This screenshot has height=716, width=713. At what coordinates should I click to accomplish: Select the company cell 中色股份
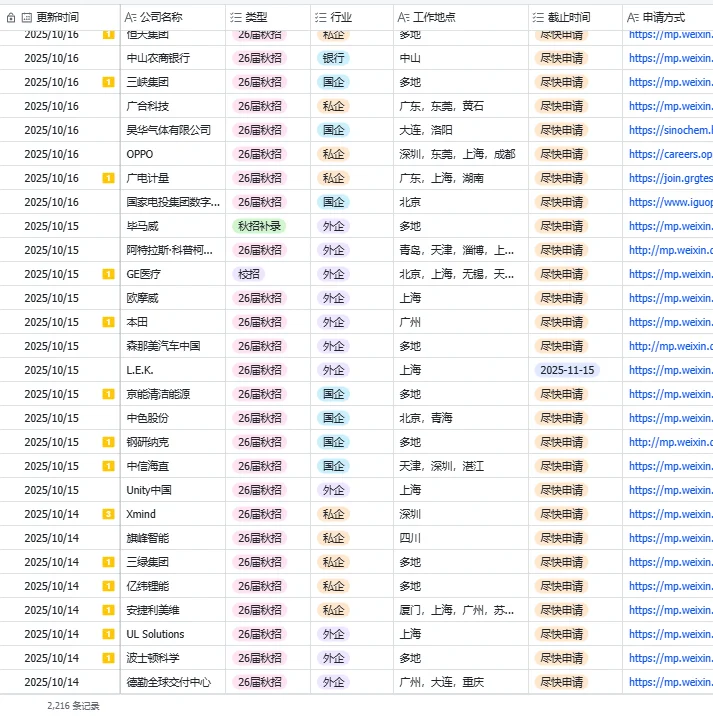(x=173, y=418)
